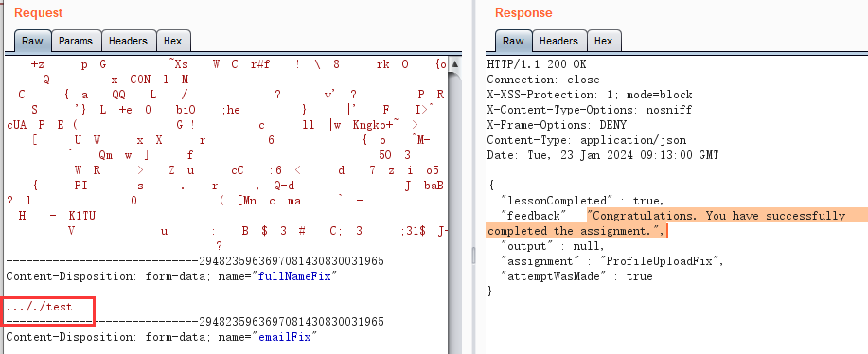The width and height of the screenshot is (868, 354).
Task: Click the request scrollbar up arrow
Action: click(x=455, y=63)
